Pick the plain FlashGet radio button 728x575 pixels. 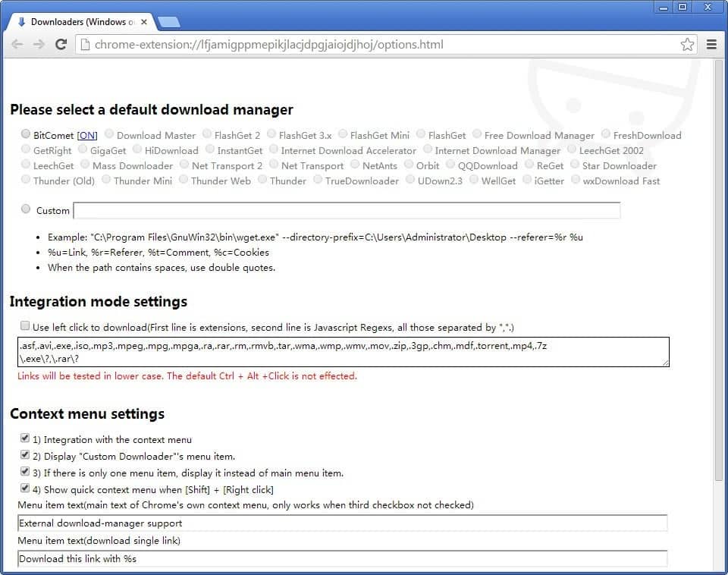(x=421, y=134)
